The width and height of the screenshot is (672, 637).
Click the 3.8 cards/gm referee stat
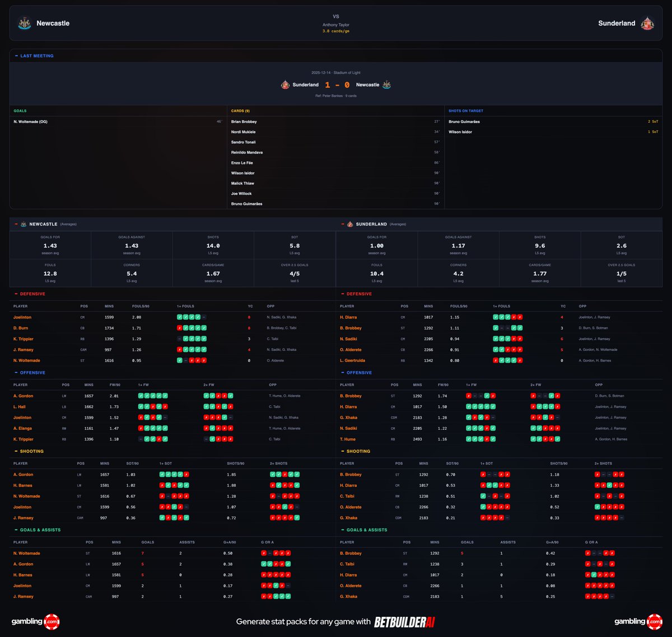pyautogui.click(x=336, y=31)
